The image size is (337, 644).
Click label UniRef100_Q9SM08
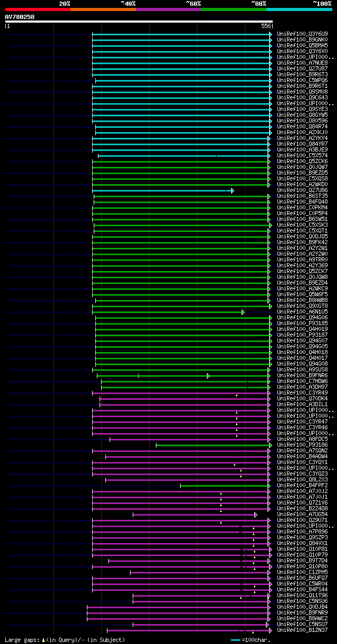pyautogui.click(x=303, y=92)
